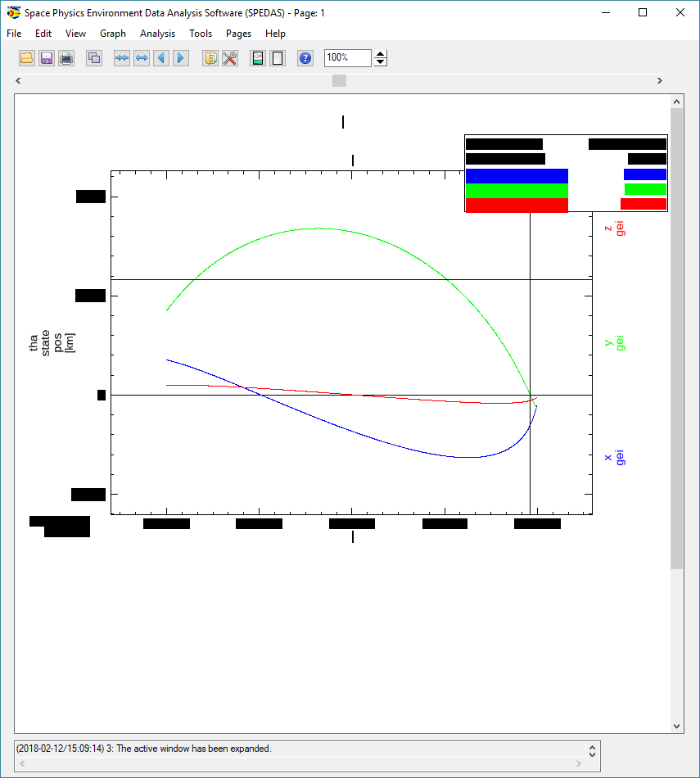Click the wrench and screwdriver icon
700x778 pixels.
click(x=230, y=58)
